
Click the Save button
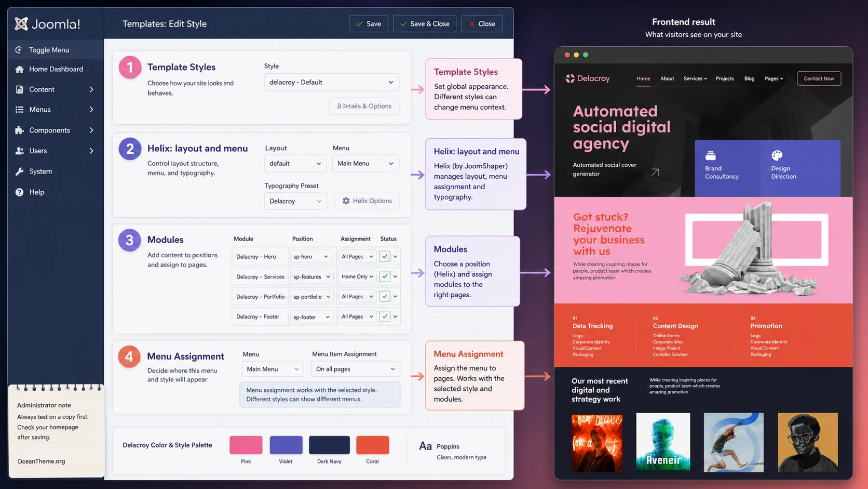[x=369, y=24]
